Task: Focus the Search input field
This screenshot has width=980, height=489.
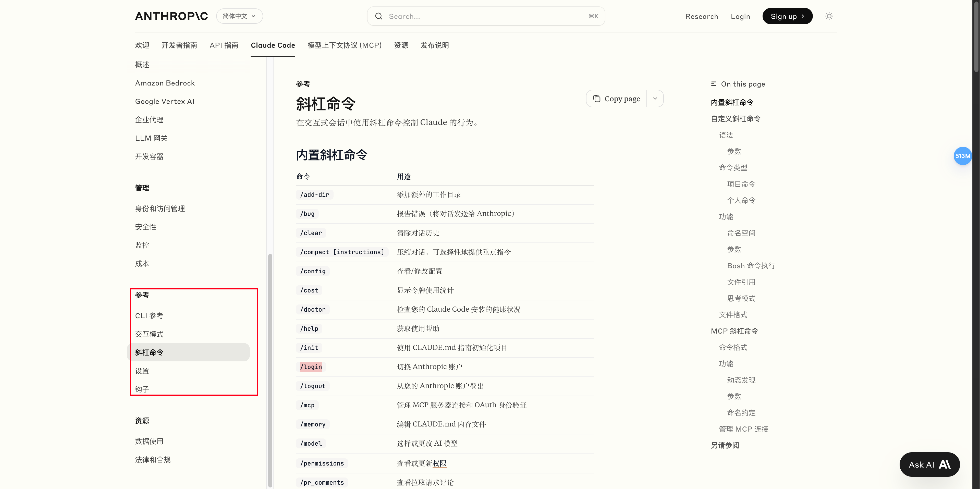Action: 486,16
